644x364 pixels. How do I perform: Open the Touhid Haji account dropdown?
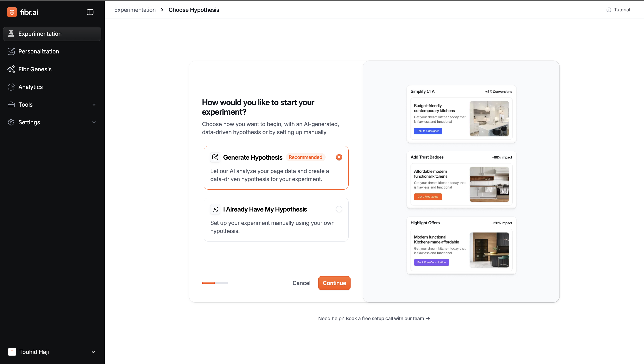[93, 352]
